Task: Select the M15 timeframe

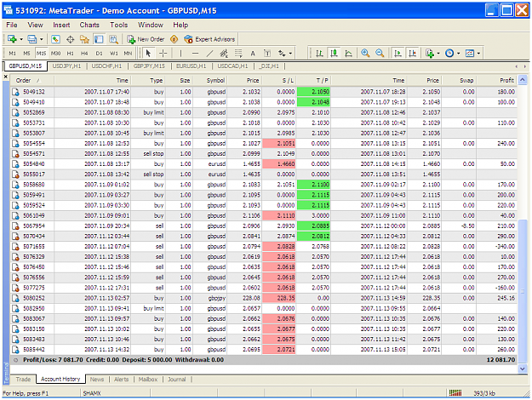Action: tap(41, 54)
